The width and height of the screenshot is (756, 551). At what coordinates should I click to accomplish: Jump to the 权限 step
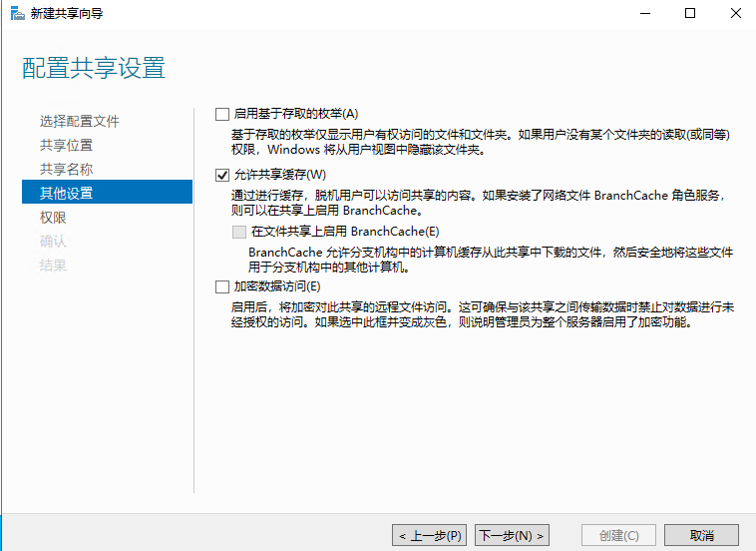54,217
